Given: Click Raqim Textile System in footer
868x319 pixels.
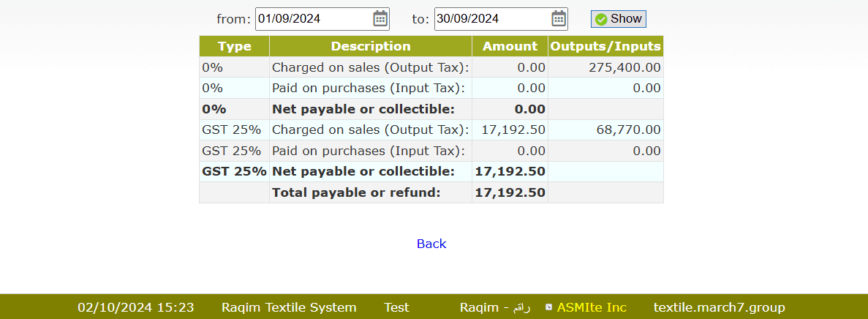Looking at the screenshot, I should click(289, 307).
